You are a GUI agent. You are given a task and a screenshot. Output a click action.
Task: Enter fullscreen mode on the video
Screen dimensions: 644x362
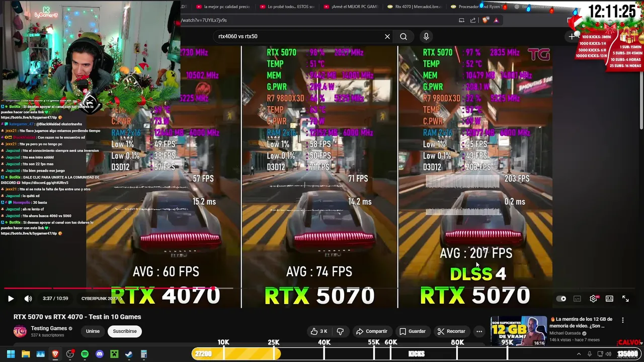[x=625, y=299]
